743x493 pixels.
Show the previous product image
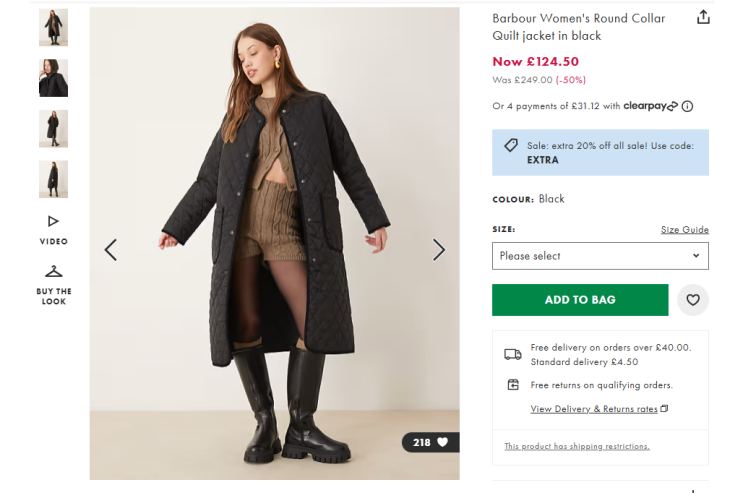111,249
